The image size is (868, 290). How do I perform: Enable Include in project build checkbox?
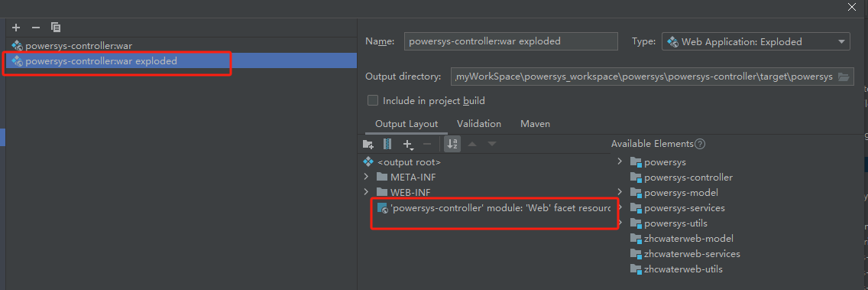(x=373, y=100)
